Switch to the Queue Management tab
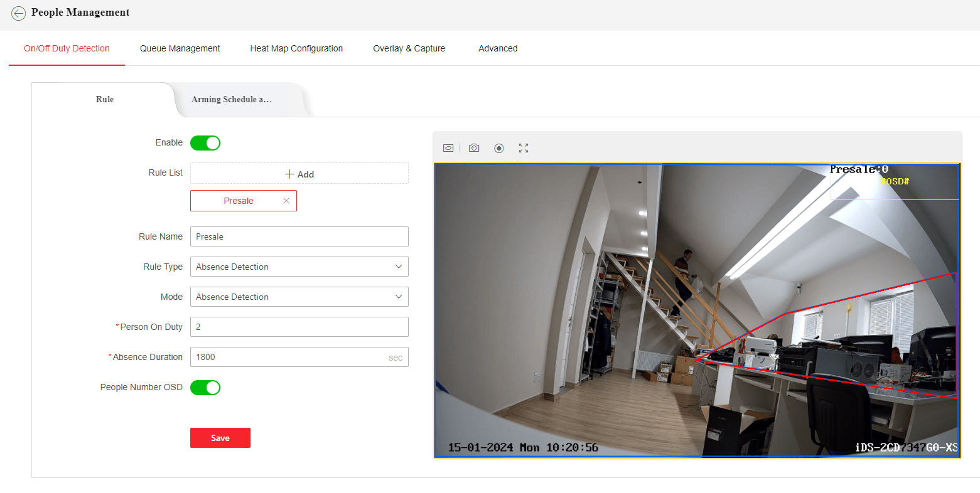The height and width of the screenshot is (493, 980). click(180, 48)
